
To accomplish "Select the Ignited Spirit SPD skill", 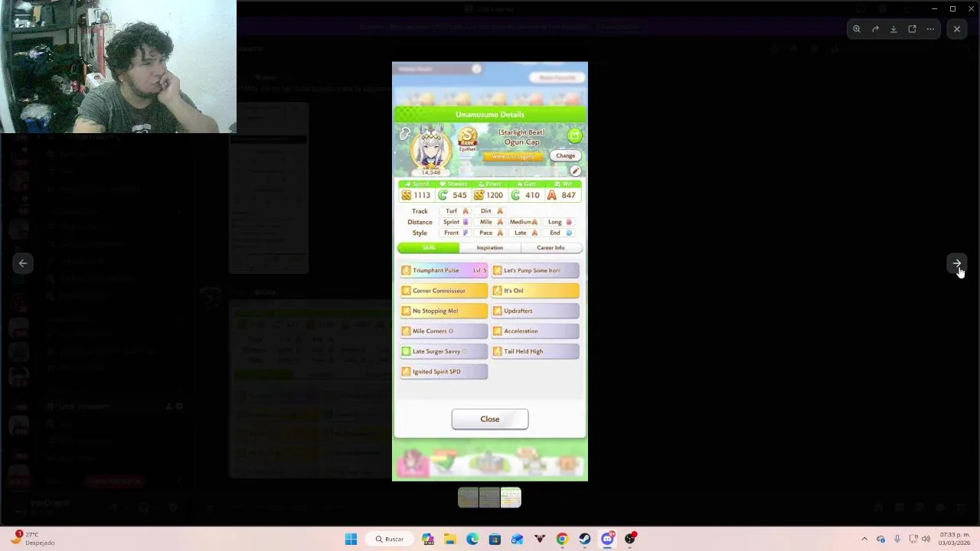I will click(444, 372).
